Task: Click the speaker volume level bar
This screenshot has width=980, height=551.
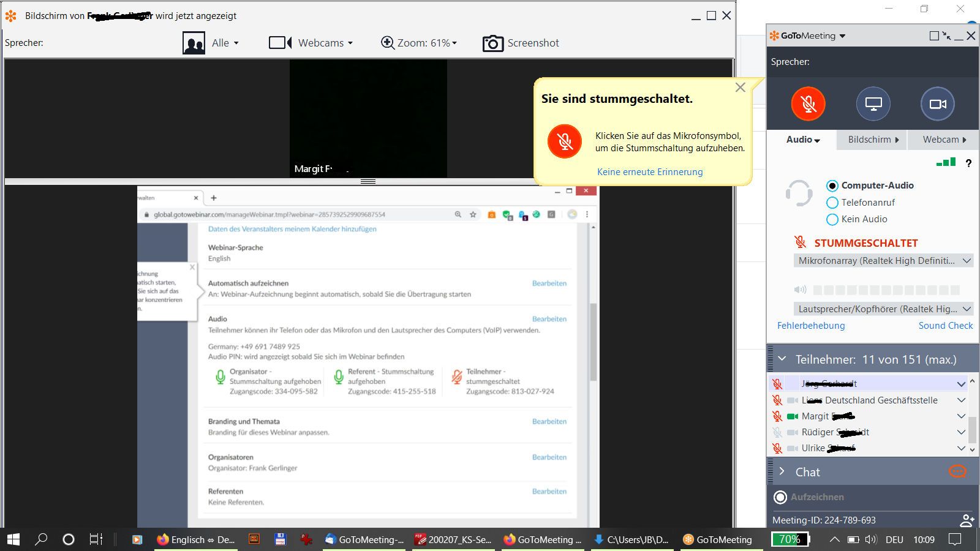Action: click(x=886, y=290)
